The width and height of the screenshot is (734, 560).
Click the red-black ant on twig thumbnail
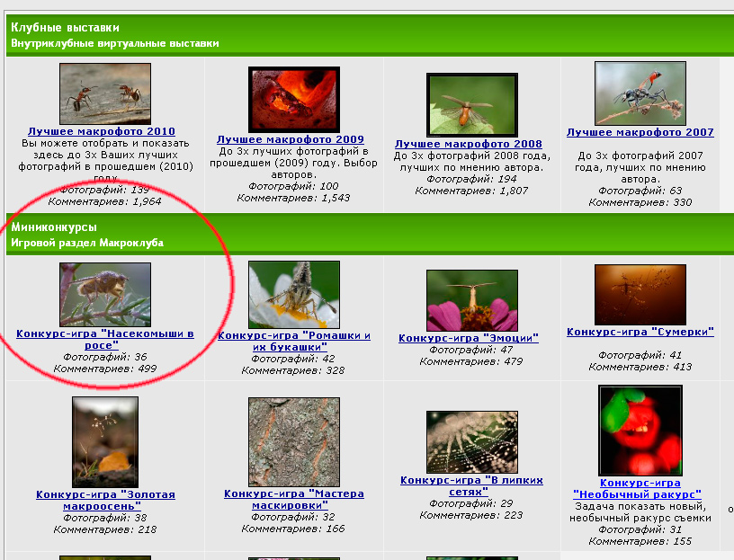click(x=640, y=93)
